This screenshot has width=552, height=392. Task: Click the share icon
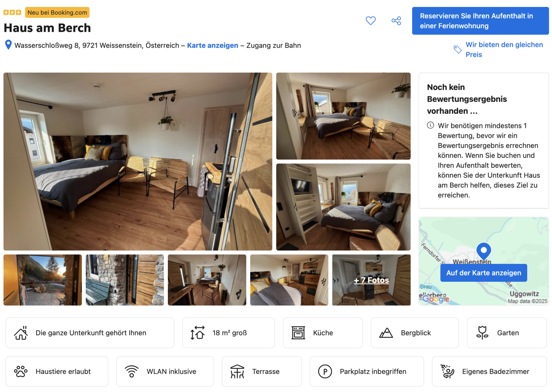(x=396, y=21)
